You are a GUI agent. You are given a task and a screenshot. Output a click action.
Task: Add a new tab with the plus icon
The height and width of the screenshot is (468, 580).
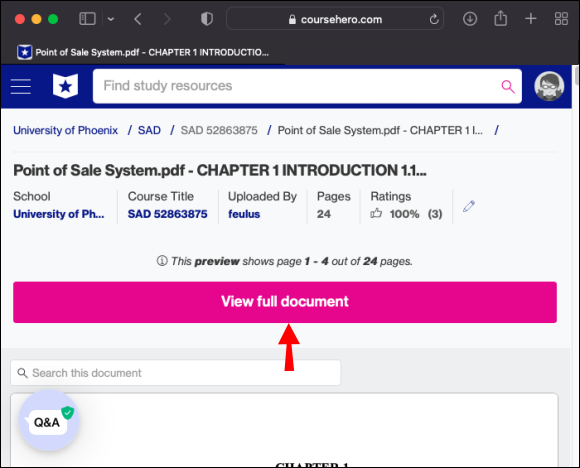[x=531, y=18]
